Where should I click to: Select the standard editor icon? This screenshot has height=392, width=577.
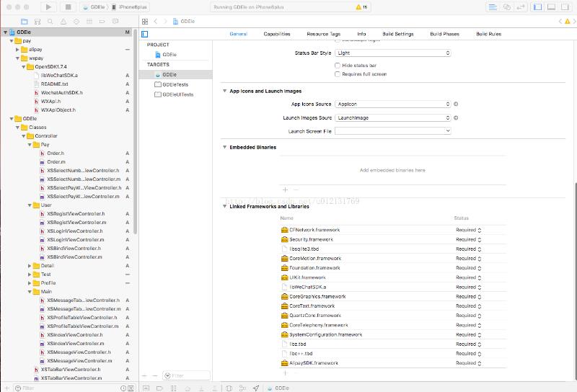click(x=493, y=7)
